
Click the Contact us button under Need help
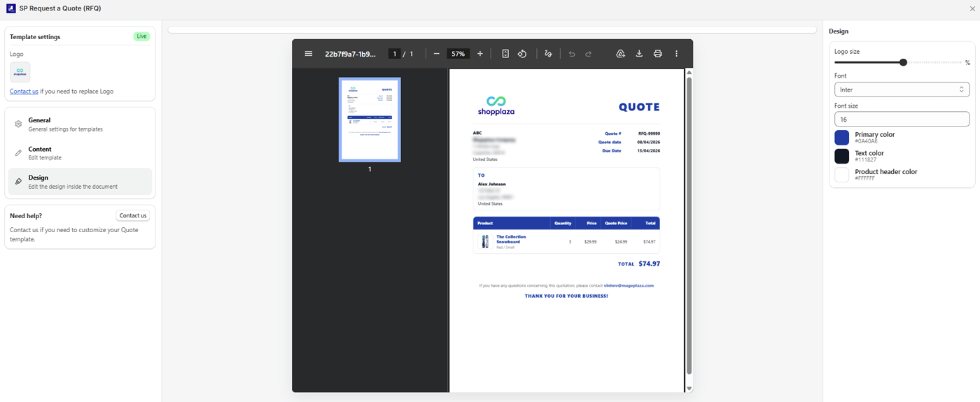click(133, 215)
